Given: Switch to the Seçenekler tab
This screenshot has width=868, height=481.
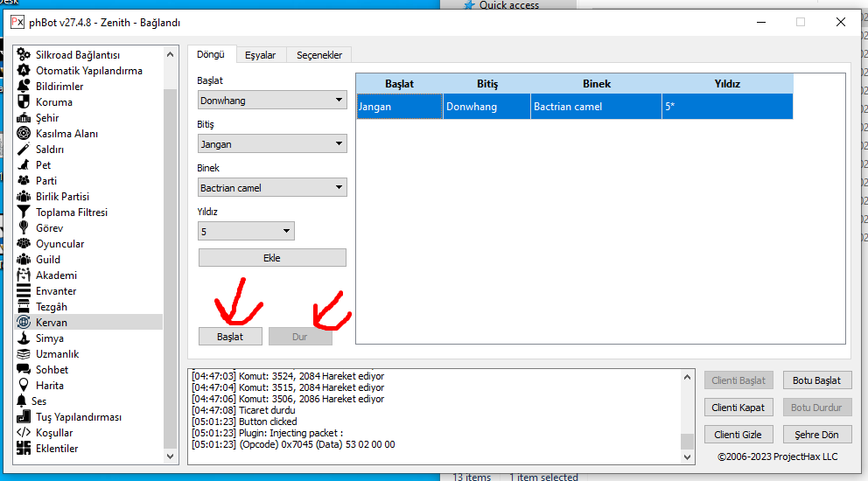Looking at the screenshot, I should [x=319, y=55].
